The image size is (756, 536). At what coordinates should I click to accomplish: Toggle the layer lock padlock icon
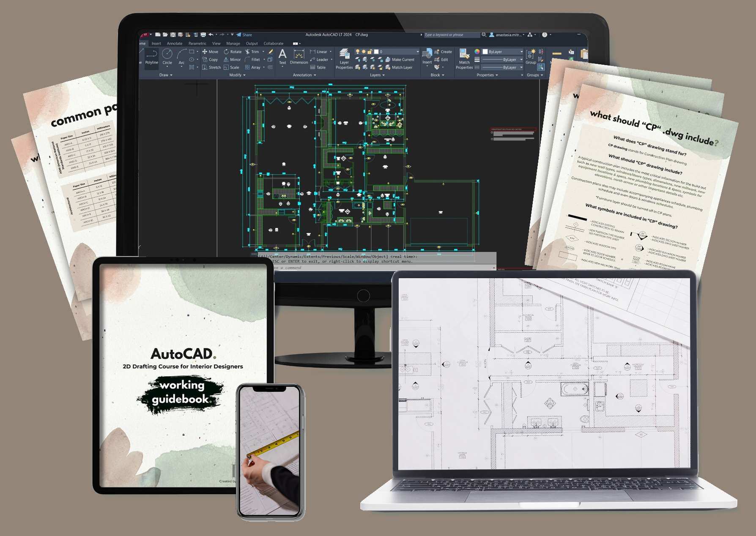(370, 52)
